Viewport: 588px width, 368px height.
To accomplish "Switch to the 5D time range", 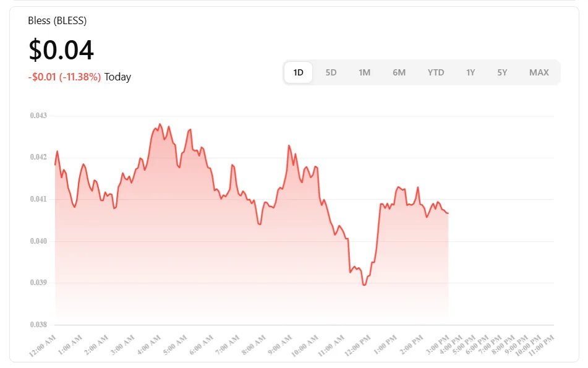I will (x=331, y=72).
